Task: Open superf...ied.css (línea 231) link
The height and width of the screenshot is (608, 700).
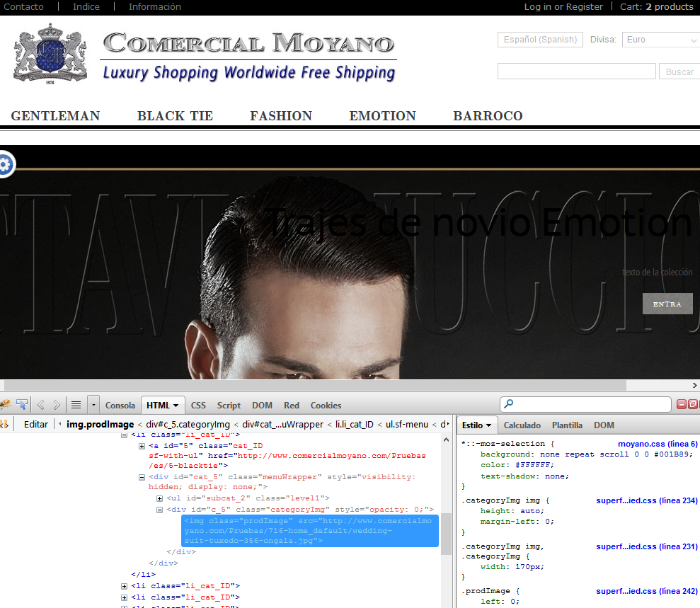Action: tap(646, 546)
